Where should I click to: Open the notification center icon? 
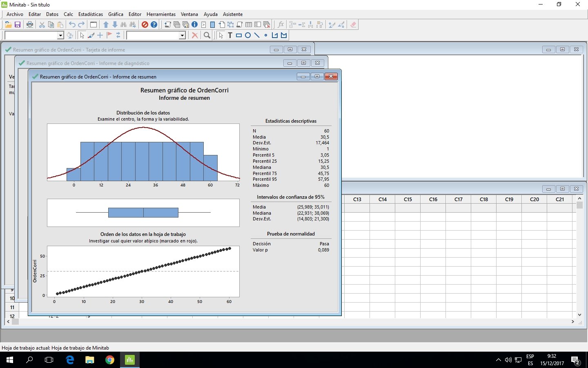click(x=576, y=360)
